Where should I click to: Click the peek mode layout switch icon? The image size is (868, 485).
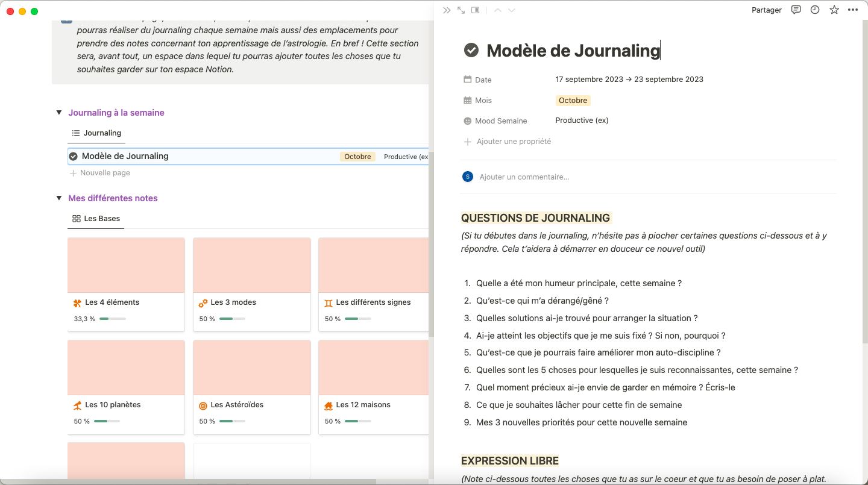[476, 10]
